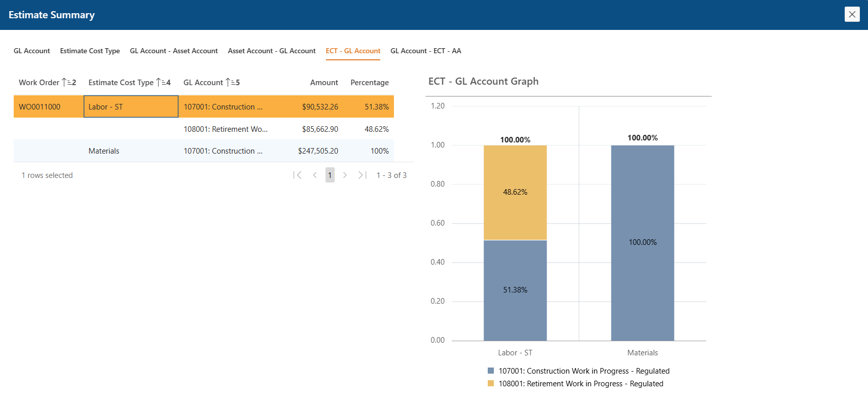Select WO0011000 work order cell
This screenshot has height=402, width=868.
[x=49, y=106]
